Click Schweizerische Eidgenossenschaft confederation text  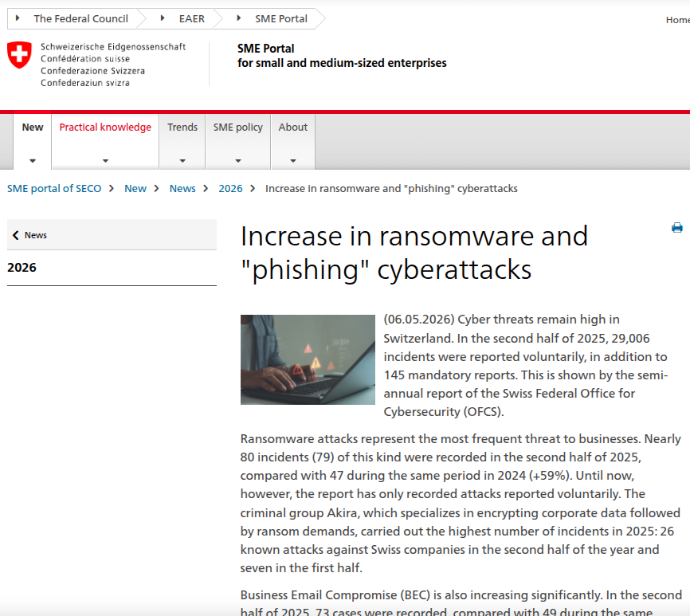(x=113, y=47)
